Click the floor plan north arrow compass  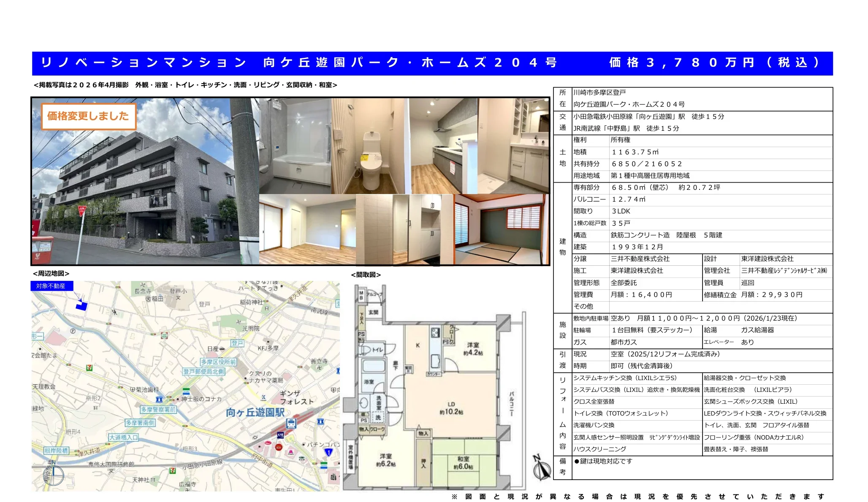(541, 467)
